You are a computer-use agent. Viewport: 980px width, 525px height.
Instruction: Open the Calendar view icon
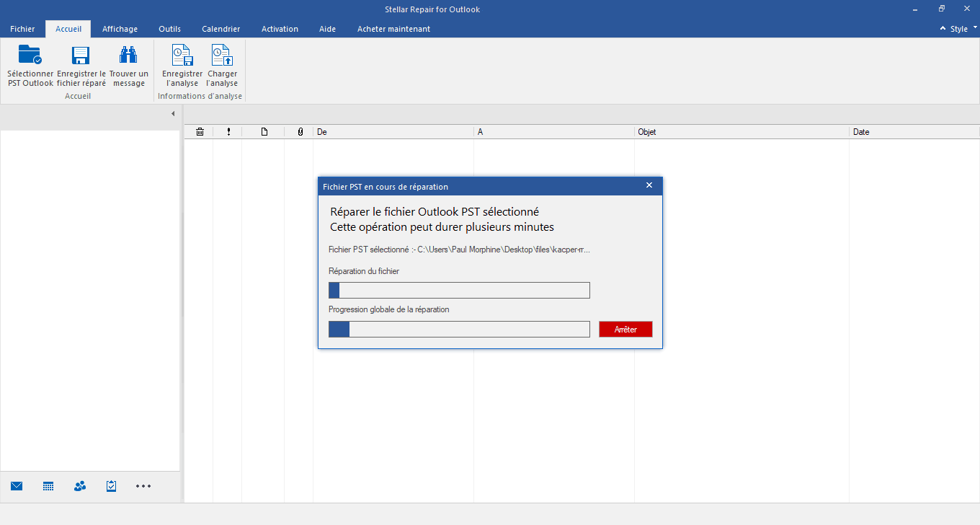pos(48,486)
